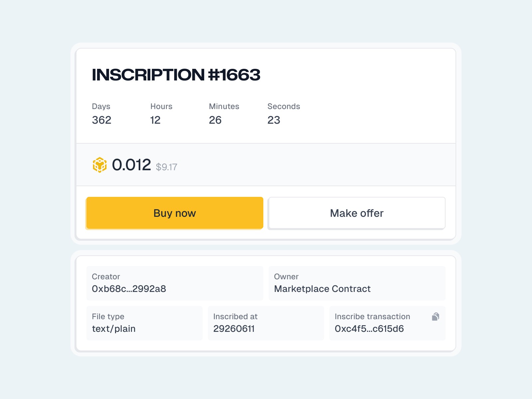Open creator address 0xb68c...2992a8
The width and height of the screenshot is (532, 399).
point(129,289)
